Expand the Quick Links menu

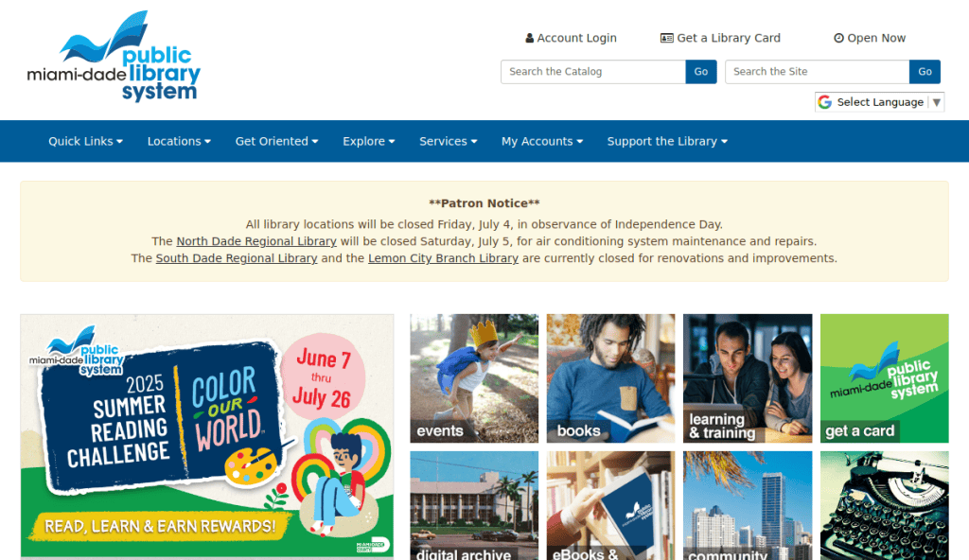pyautogui.click(x=85, y=141)
